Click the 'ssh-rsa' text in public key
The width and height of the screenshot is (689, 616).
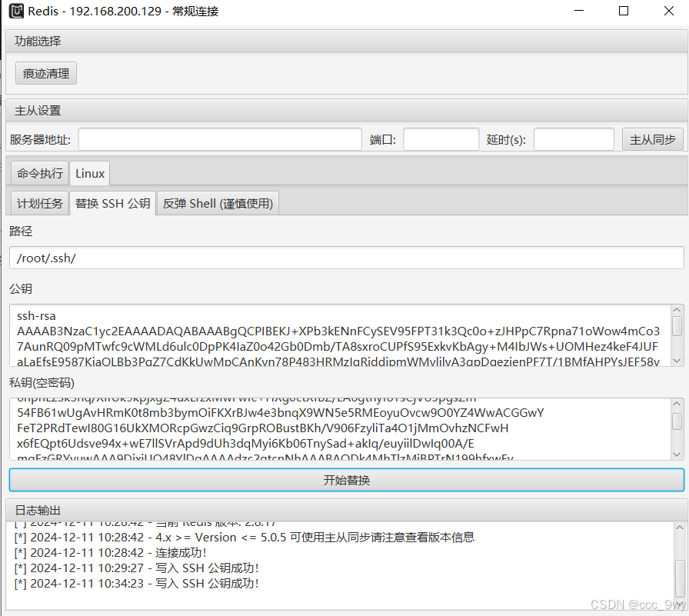click(36, 315)
